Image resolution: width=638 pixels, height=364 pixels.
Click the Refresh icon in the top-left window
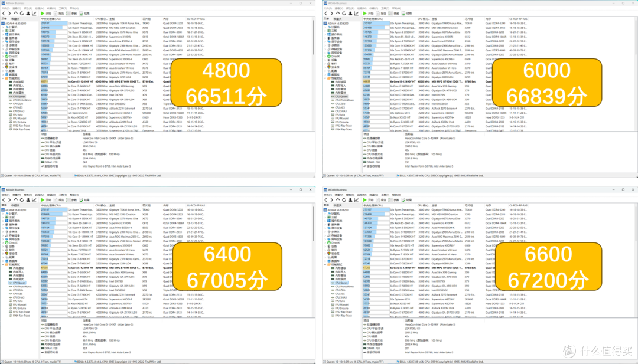22,14
